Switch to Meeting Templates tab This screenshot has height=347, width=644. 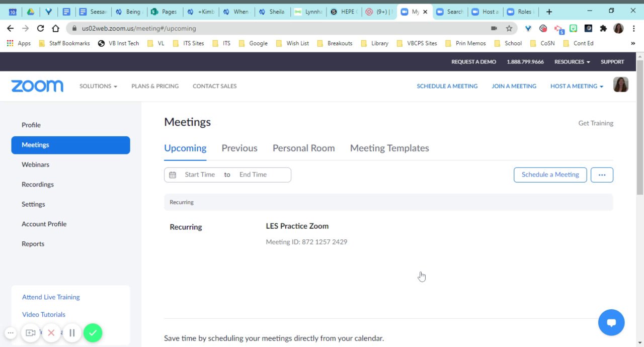tap(389, 148)
